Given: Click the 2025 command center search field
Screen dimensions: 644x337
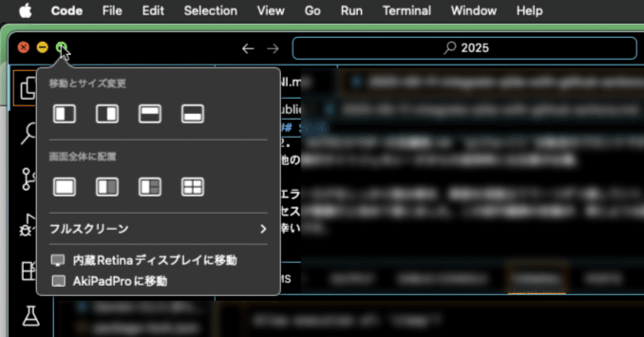Looking at the screenshot, I should (x=464, y=48).
